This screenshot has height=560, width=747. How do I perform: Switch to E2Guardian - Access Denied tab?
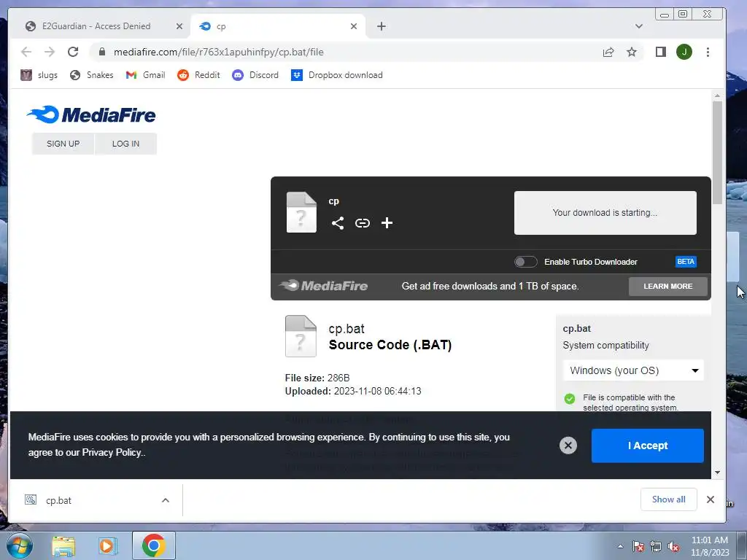pos(96,26)
